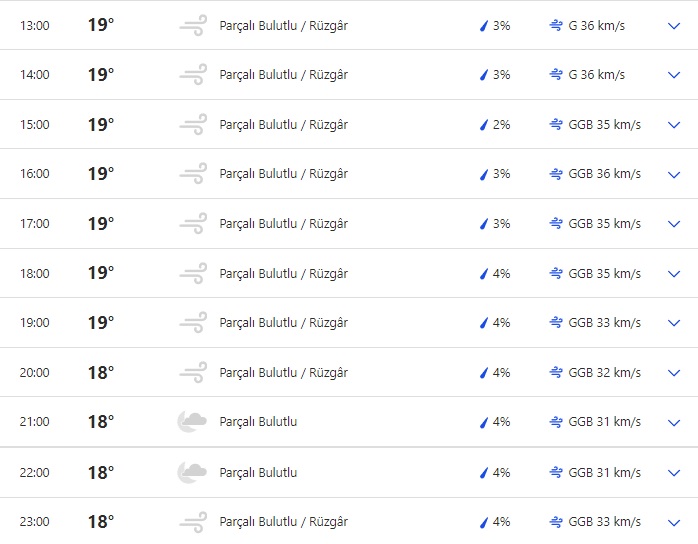This screenshot has height=544, width=698.
Task: Click the partly cloudy night icon at 22:00
Action: click(x=192, y=472)
